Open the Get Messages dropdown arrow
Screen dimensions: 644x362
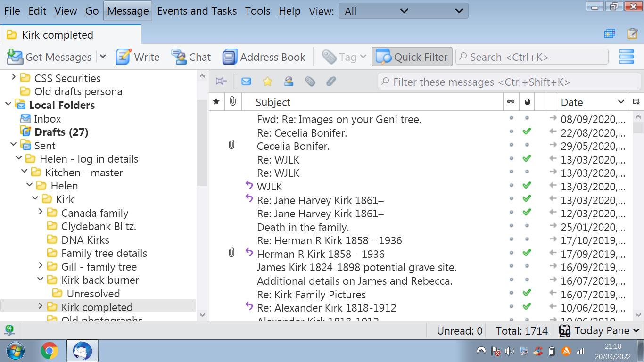point(103,57)
